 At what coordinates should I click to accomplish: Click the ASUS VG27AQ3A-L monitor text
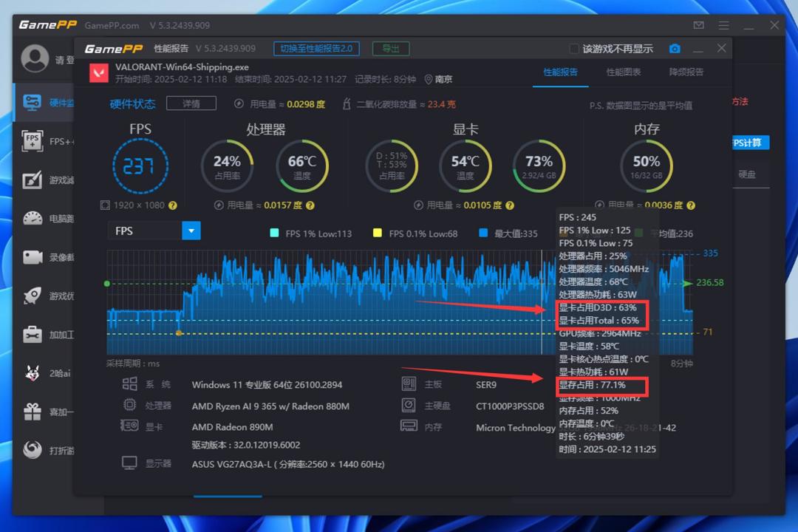point(288,464)
